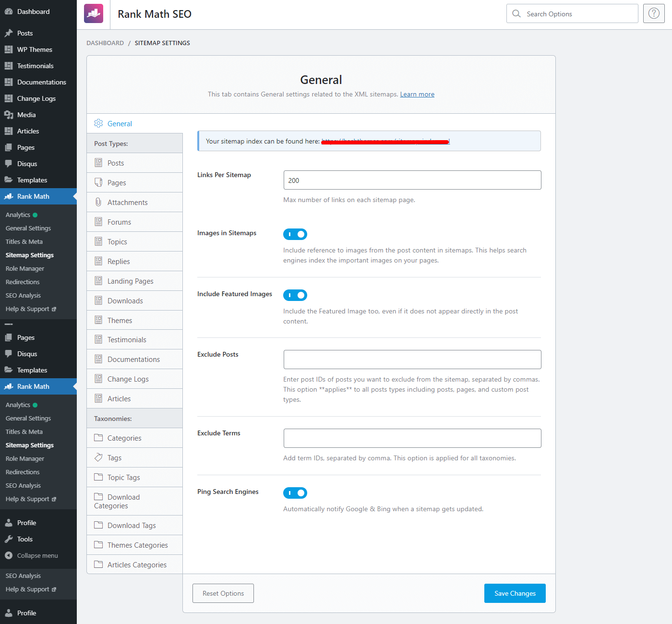The image size is (672, 624).
Task: Click the Search Options text field
Action: pyautogui.click(x=572, y=13)
